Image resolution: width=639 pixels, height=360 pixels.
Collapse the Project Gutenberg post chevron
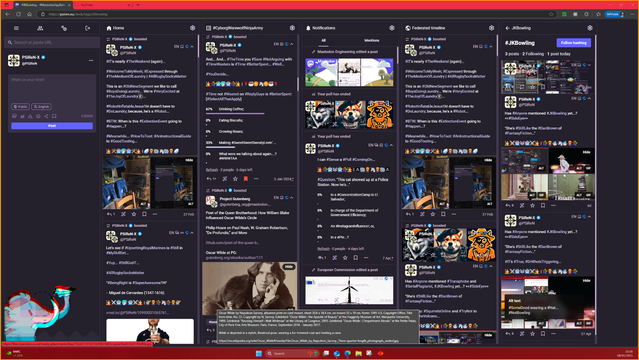point(292,198)
